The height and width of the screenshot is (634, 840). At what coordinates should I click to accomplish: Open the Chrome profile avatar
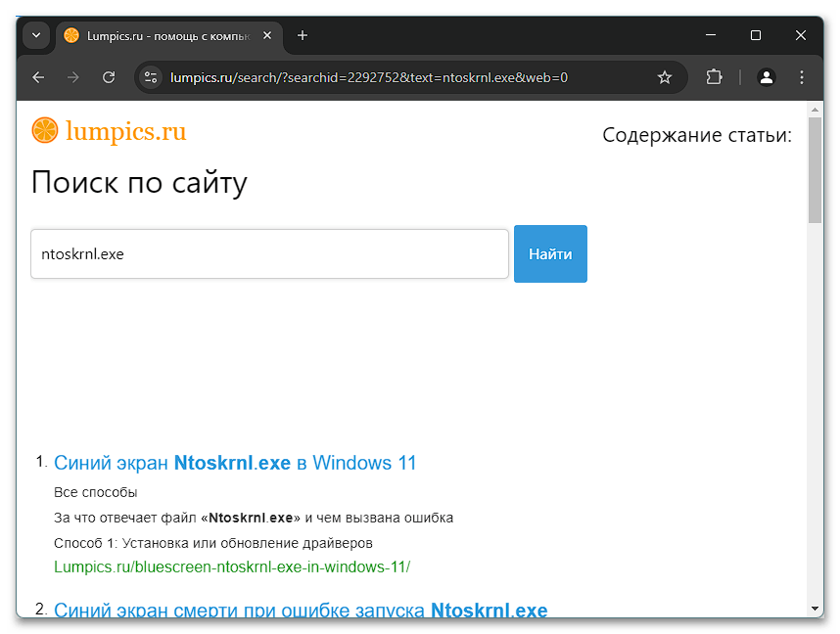pos(766,77)
